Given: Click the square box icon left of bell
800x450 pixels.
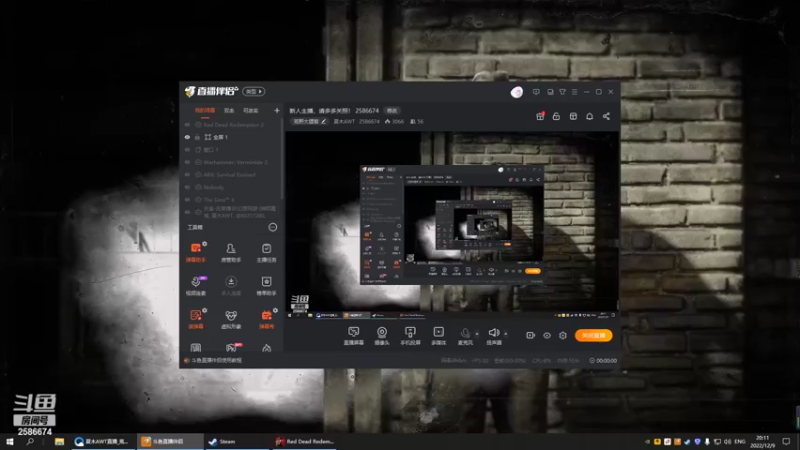Looking at the screenshot, I should 573,116.
